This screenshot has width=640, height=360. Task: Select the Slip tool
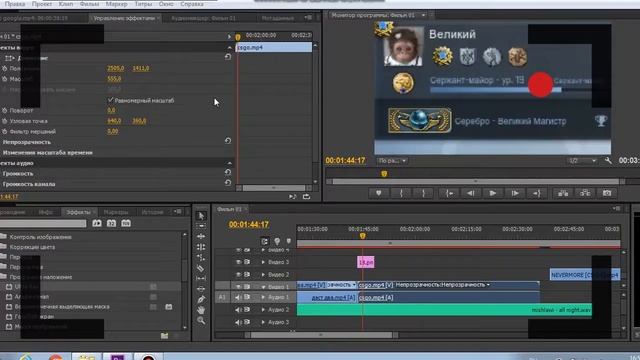click(201, 278)
